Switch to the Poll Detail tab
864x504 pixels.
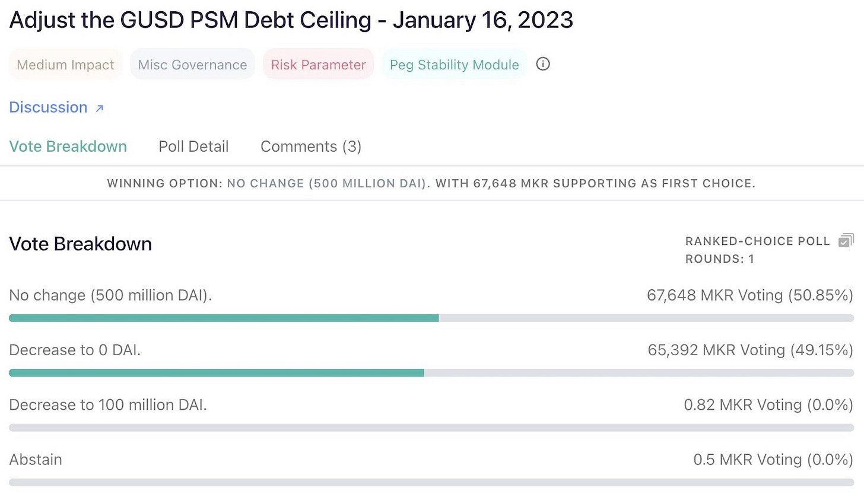pyautogui.click(x=193, y=146)
